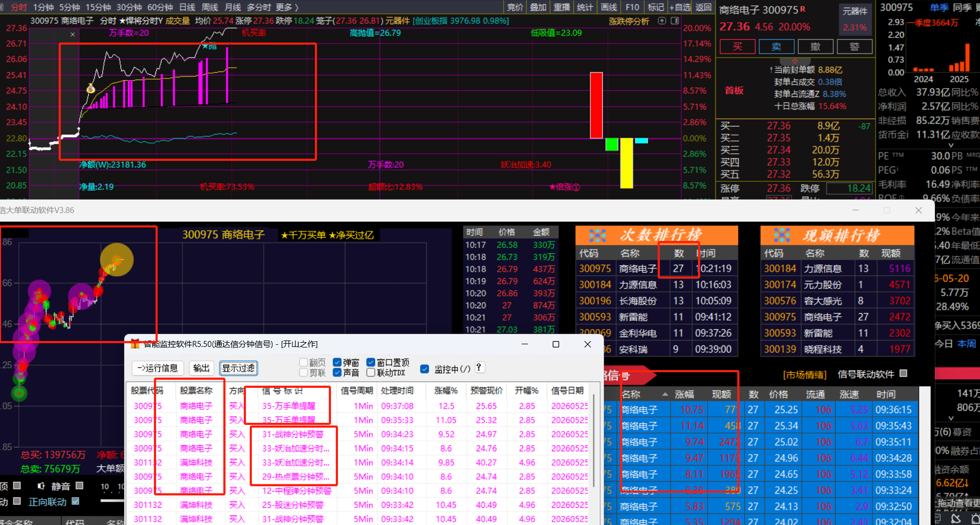Click the blue snowflake icon in 现额排行榜 header
980x525 pixels.
tap(782, 235)
